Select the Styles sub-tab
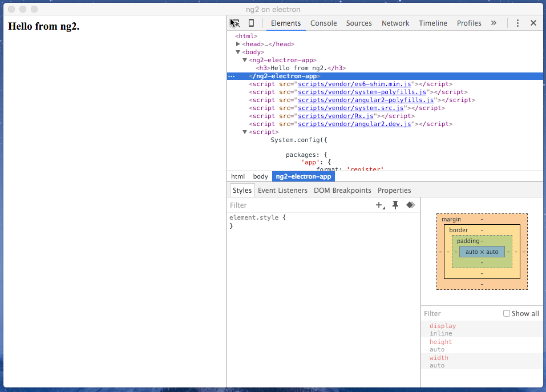This screenshot has height=392, width=546. pyautogui.click(x=242, y=191)
